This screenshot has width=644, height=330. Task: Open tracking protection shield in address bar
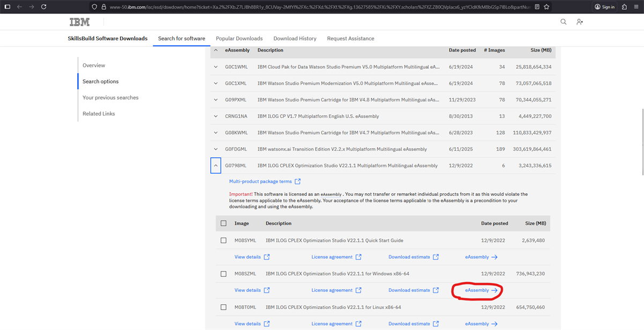coord(95,7)
